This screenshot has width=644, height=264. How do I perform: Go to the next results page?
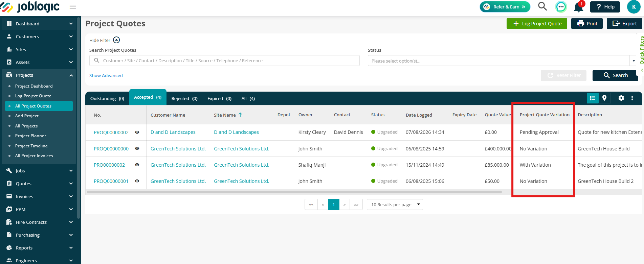pyautogui.click(x=345, y=205)
